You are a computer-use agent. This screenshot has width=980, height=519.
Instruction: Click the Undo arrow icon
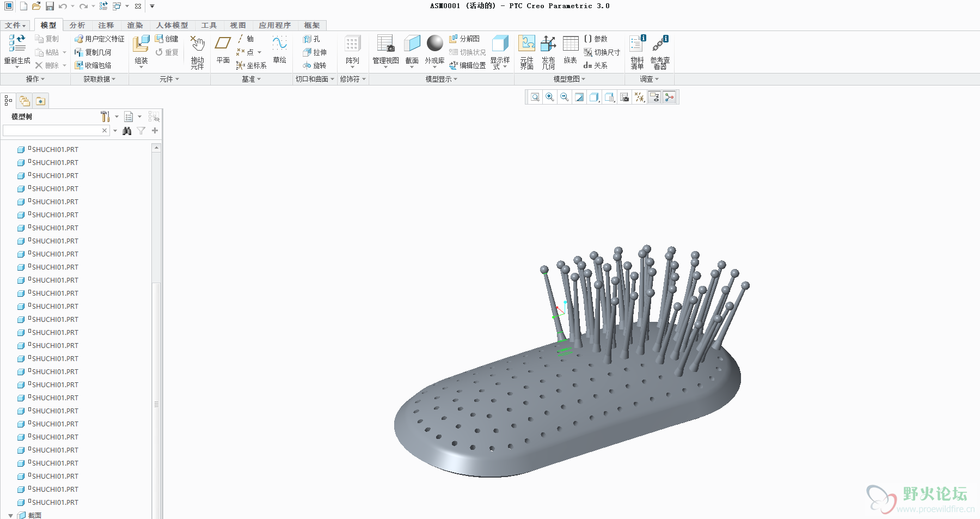tap(63, 6)
